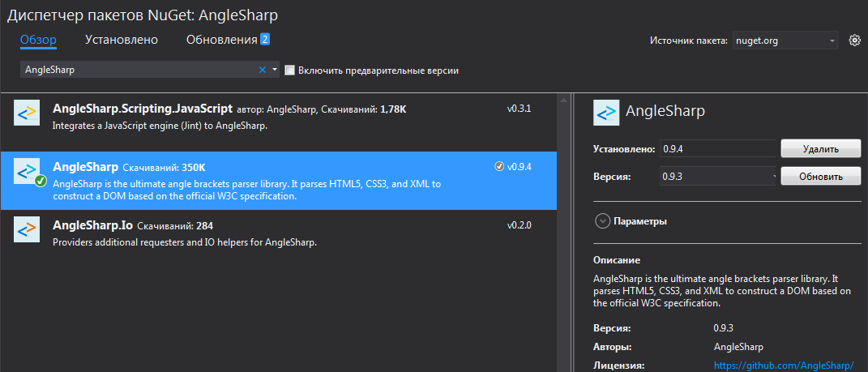The height and width of the screenshot is (372, 868).
Task: Clear the AngleSharp search text
Action: [x=263, y=70]
